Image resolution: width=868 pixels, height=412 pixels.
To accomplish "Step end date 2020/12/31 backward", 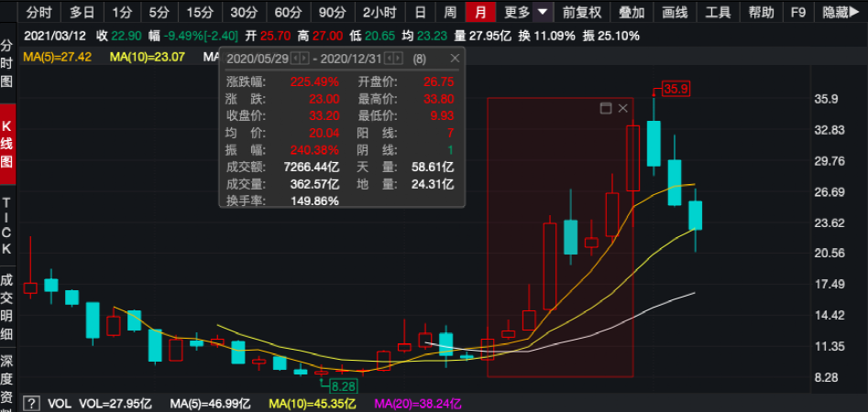I will [x=389, y=58].
